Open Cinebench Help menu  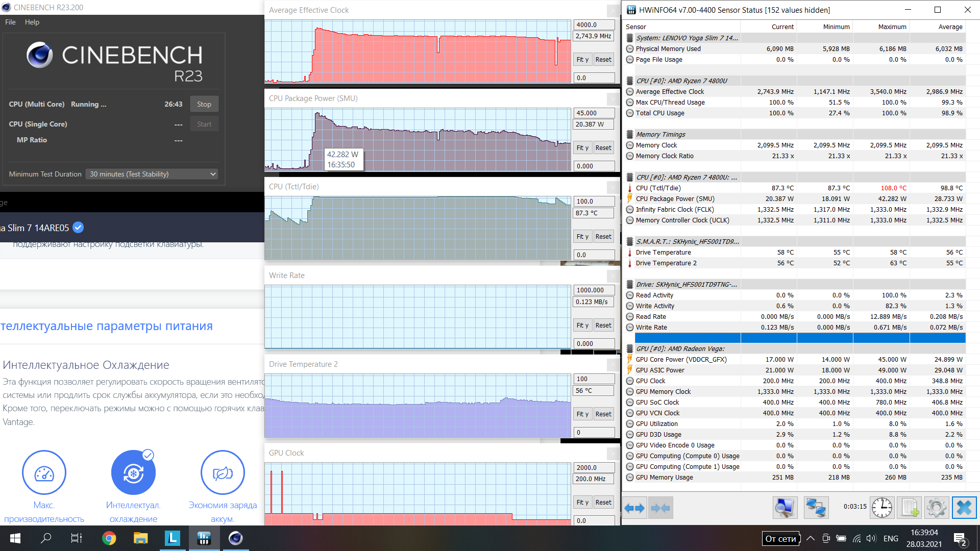tap(32, 22)
